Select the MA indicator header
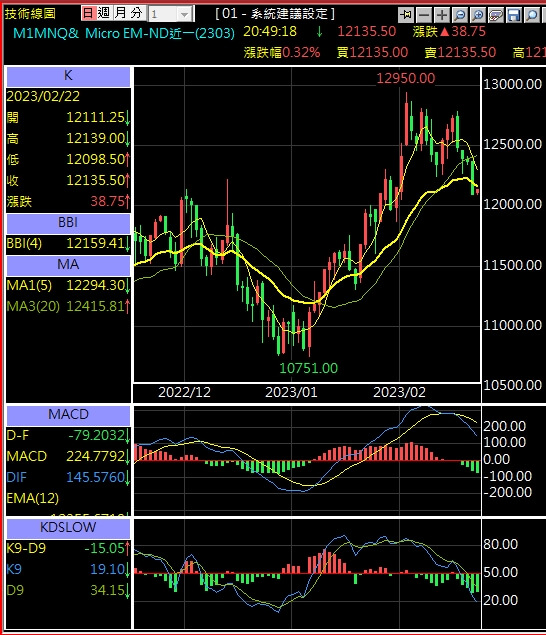546x635 pixels. 68,265
